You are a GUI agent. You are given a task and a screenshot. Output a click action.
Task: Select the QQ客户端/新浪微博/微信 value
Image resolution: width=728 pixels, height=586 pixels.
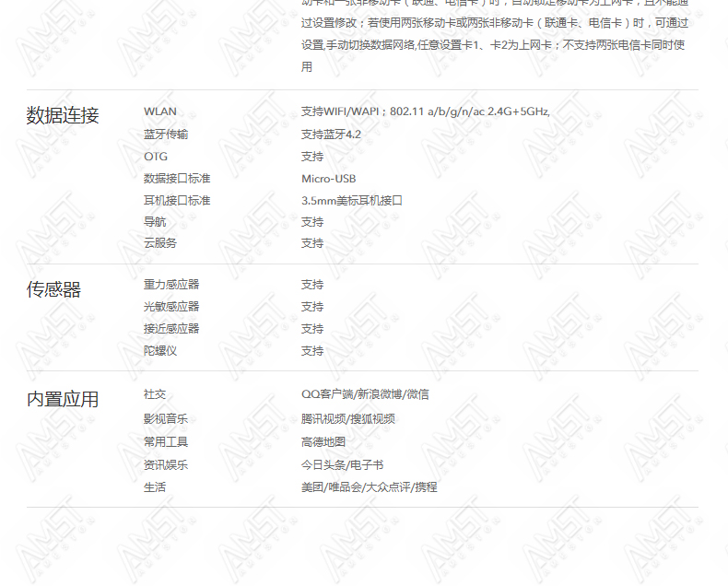365,394
